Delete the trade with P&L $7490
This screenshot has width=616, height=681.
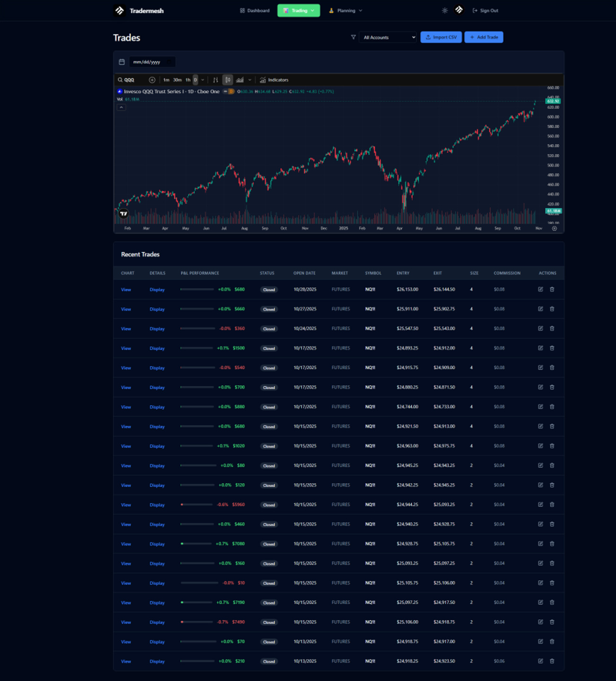click(x=552, y=622)
